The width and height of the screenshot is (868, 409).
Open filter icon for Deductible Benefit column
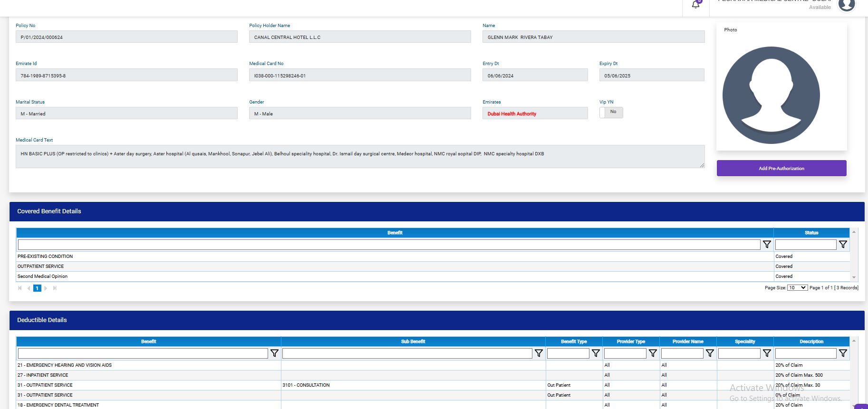(x=274, y=353)
